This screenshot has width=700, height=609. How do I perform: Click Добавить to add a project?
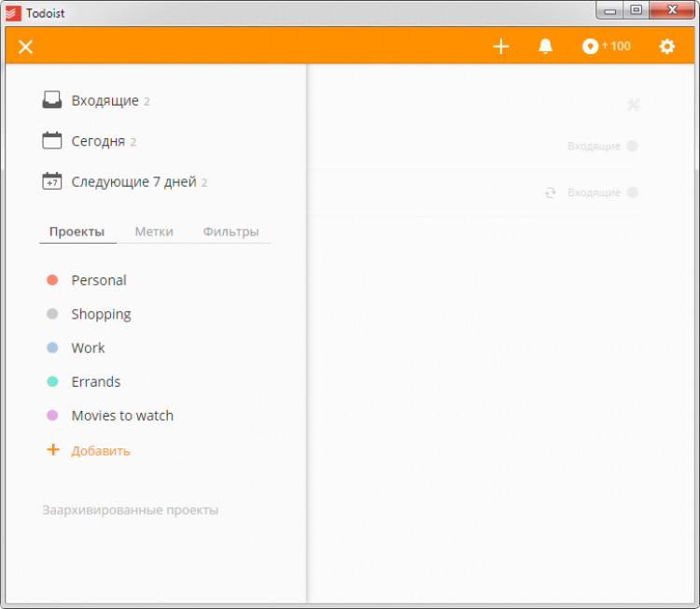coord(101,451)
